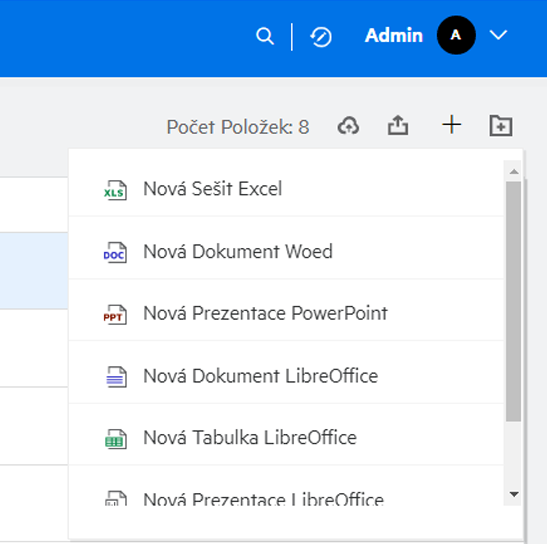Choose Nová Dokument LibreOffice
Image resolution: width=547 pixels, height=544 pixels.
286,376
